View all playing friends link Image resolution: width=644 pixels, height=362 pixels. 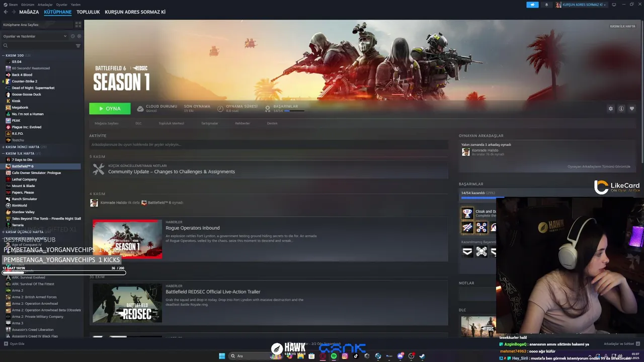[599, 166]
